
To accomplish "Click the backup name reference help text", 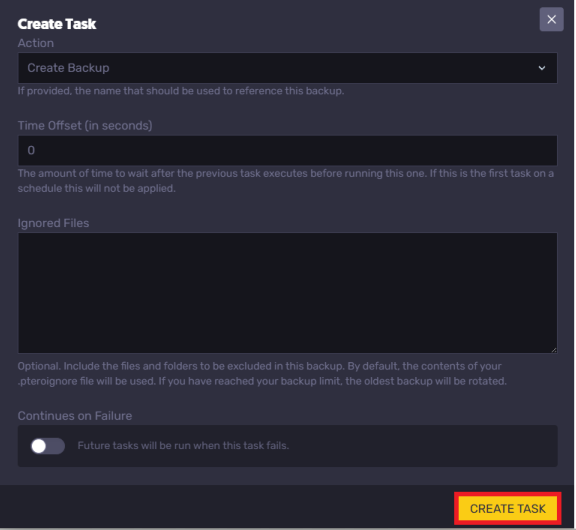I will point(181,91).
